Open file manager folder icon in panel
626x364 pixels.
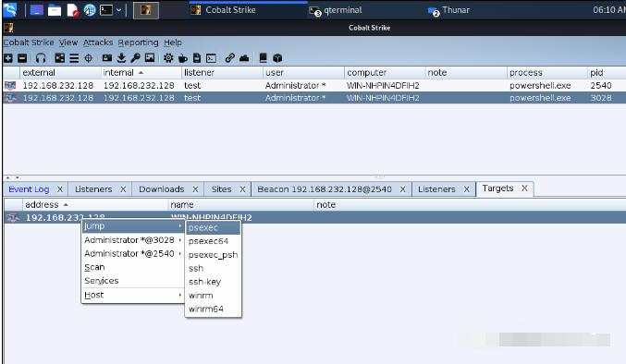click(x=55, y=10)
